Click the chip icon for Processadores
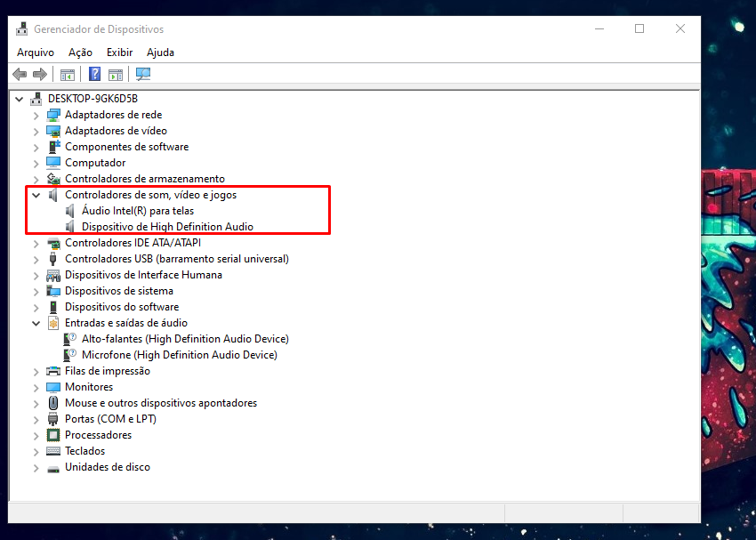The image size is (756, 540). 53,435
